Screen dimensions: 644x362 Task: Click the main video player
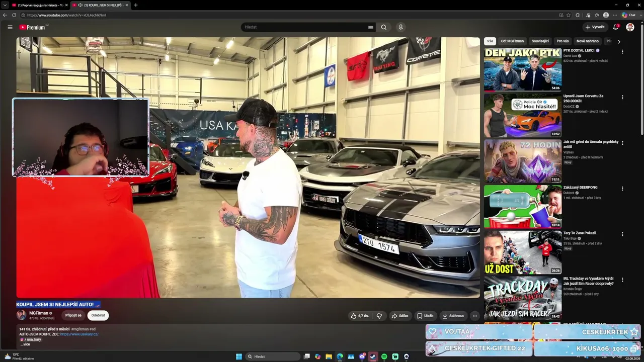click(x=248, y=167)
